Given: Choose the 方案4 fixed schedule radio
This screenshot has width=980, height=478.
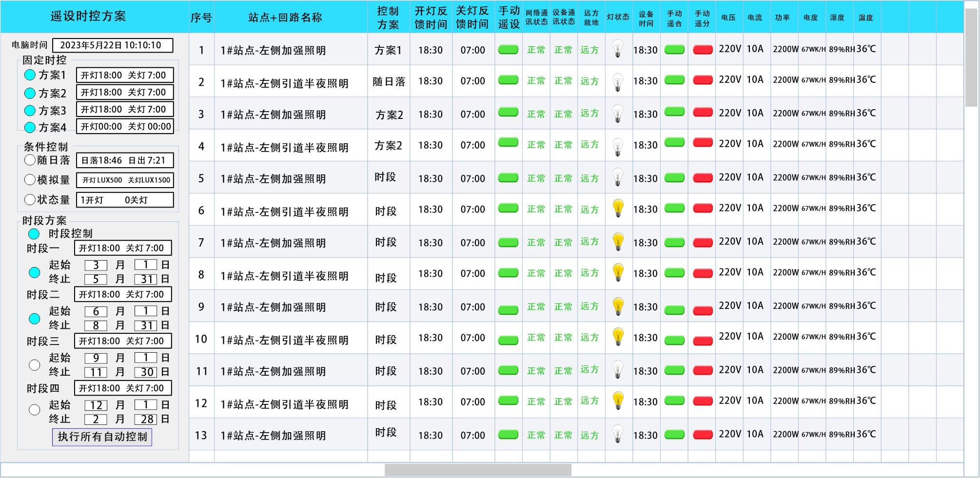Looking at the screenshot, I should pyautogui.click(x=30, y=127).
